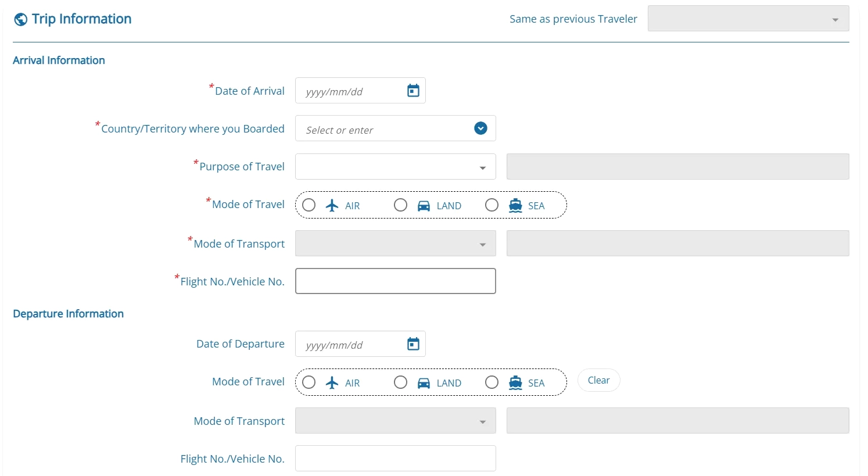Click the Clear button for departure travel mode
868x476 pixels.
pyautogui.click(x=599, y=381)
